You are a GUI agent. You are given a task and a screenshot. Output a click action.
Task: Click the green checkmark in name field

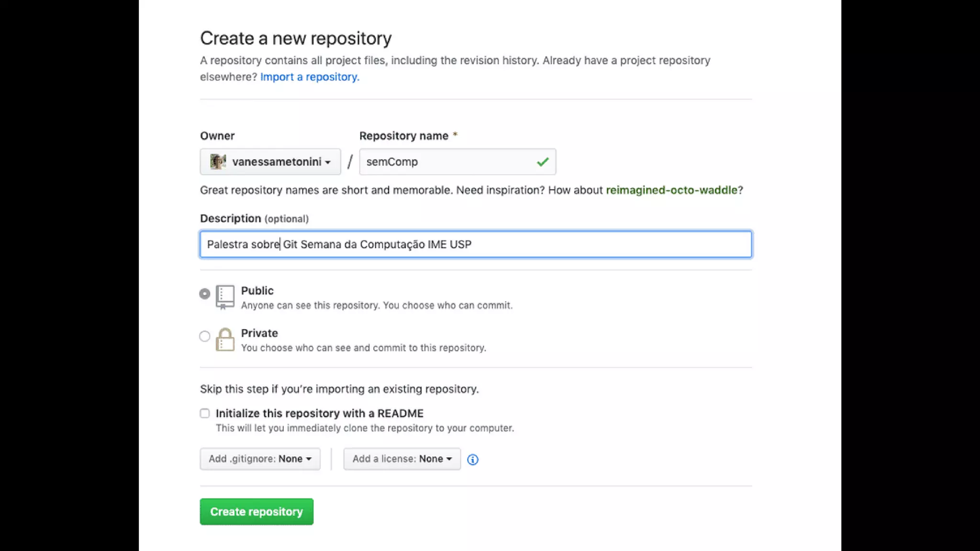[543, 162]
